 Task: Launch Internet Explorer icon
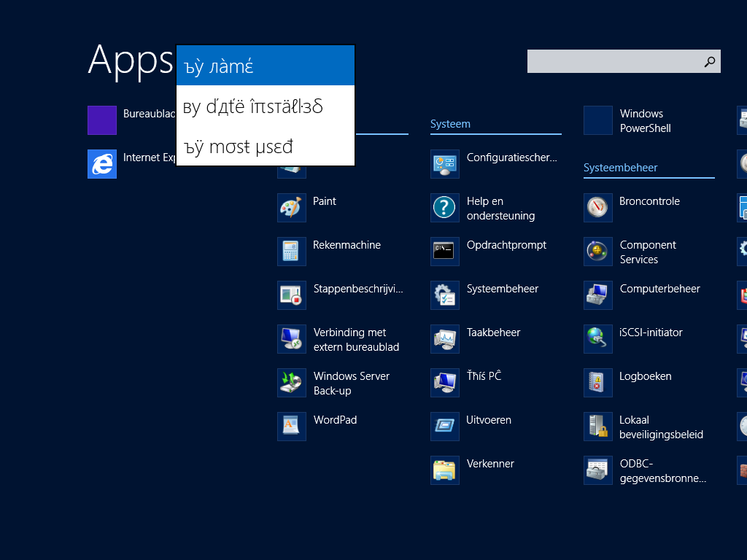pyautogui.click(x=102, y=164)
